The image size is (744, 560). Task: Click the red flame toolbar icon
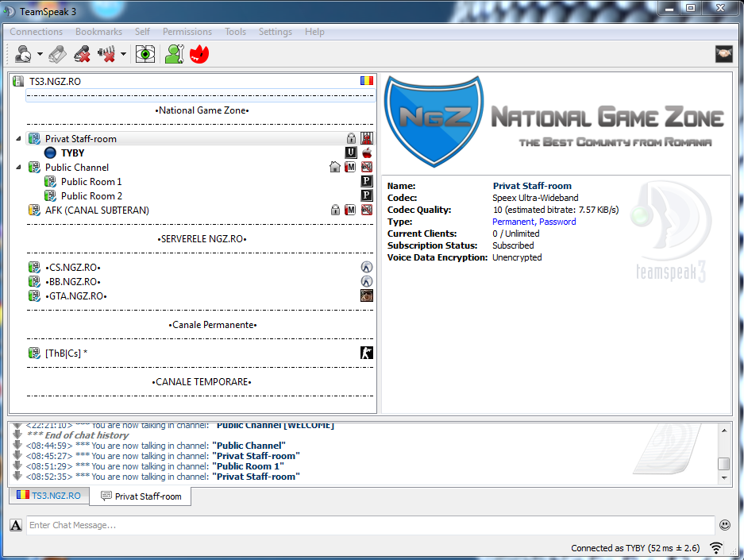pos(199,54)
